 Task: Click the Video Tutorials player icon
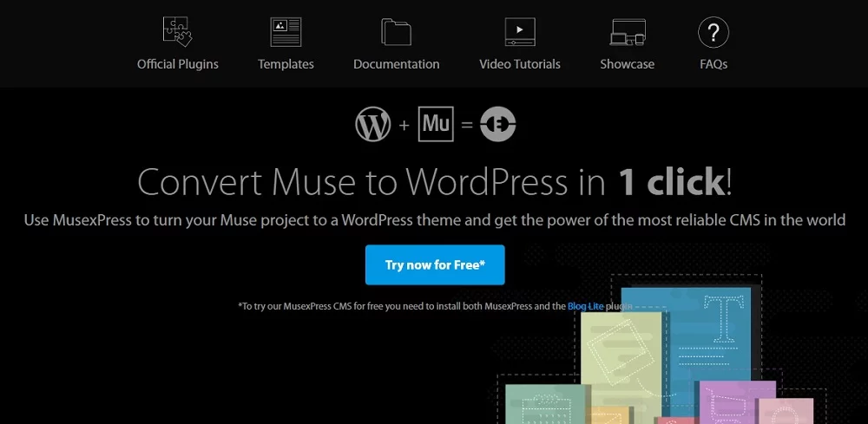click(520, 31)
